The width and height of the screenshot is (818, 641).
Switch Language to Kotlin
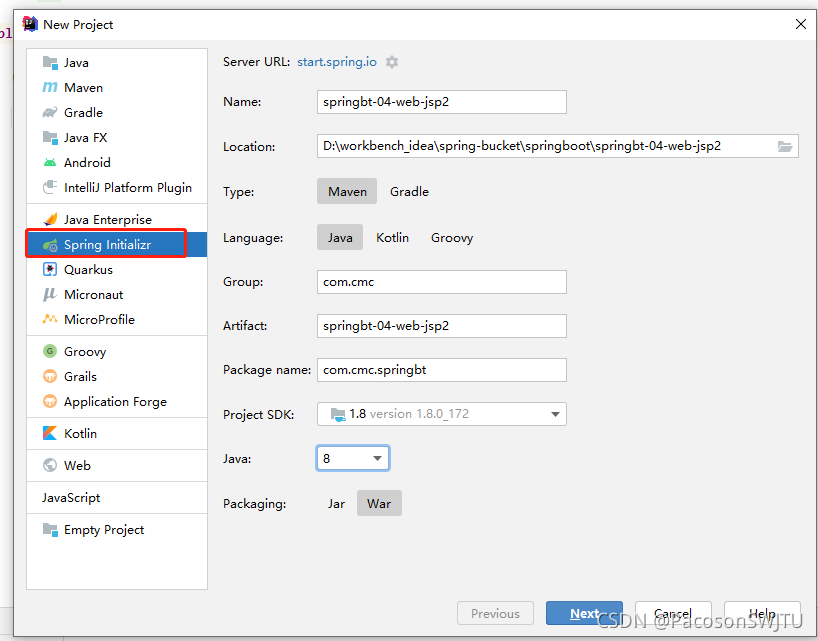392,238
